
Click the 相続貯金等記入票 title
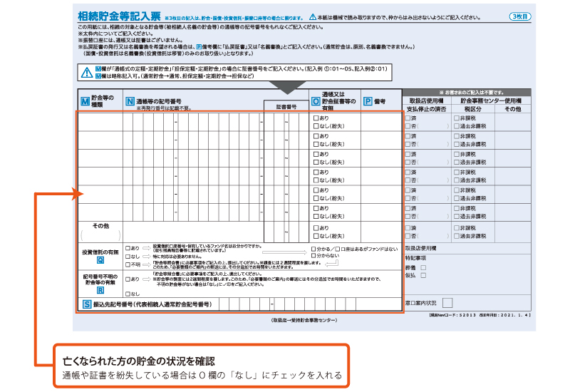click(x=119, y=16)
